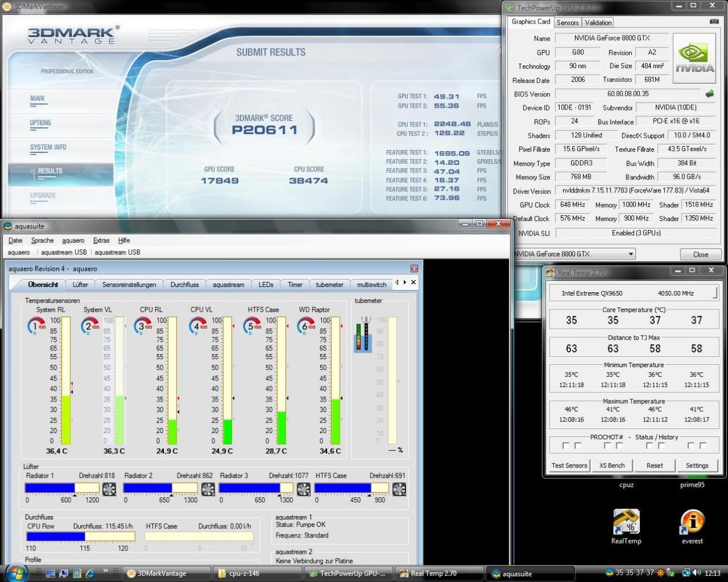
Task: Click the HTFS Case fan icon
Action: point(399,489)
